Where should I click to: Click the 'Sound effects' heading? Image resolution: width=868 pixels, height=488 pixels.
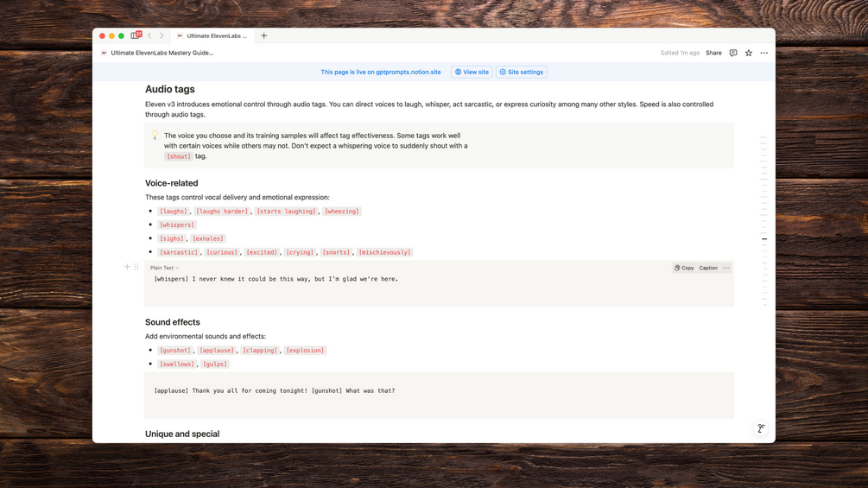(173, 322)
